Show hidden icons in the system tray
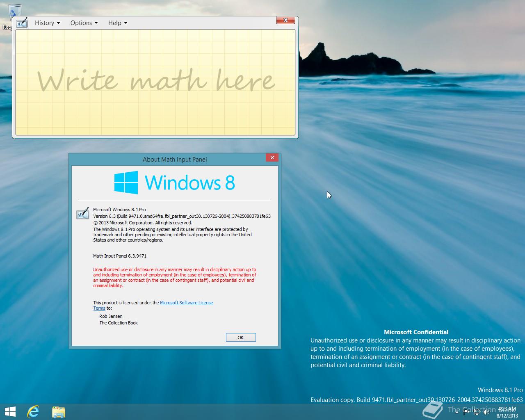525x420 pixels. tap(457, 412)
